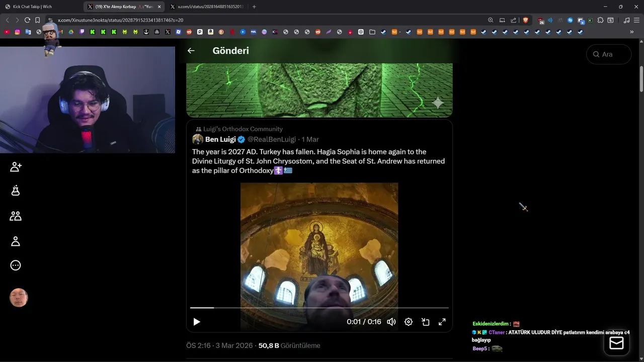The height and width of the screenshot is (362, 644).
Task: Click the quoted post text 'The year is 2027 AD'
Action: click(318, 161)
